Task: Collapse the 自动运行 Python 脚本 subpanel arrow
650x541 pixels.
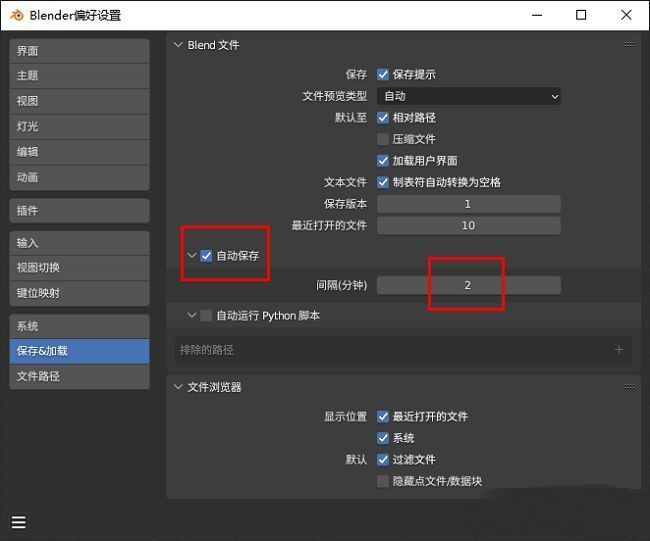Action: click(192, 315)
